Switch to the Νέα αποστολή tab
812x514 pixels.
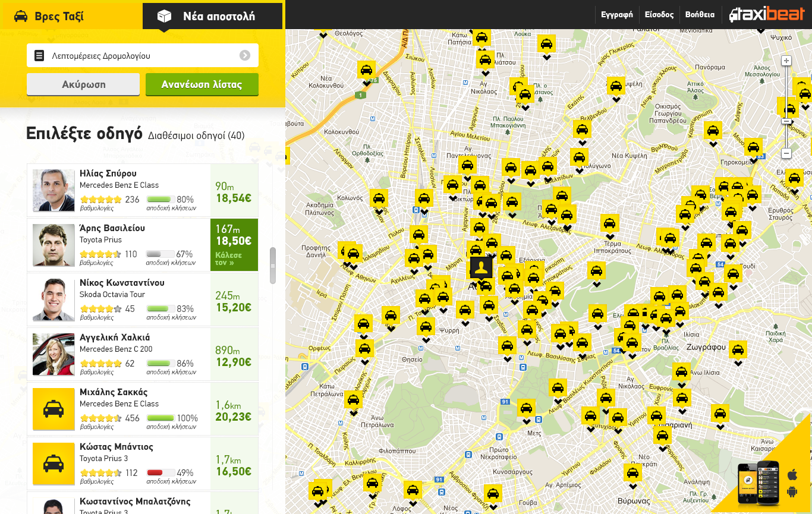(x=212, y=16)
